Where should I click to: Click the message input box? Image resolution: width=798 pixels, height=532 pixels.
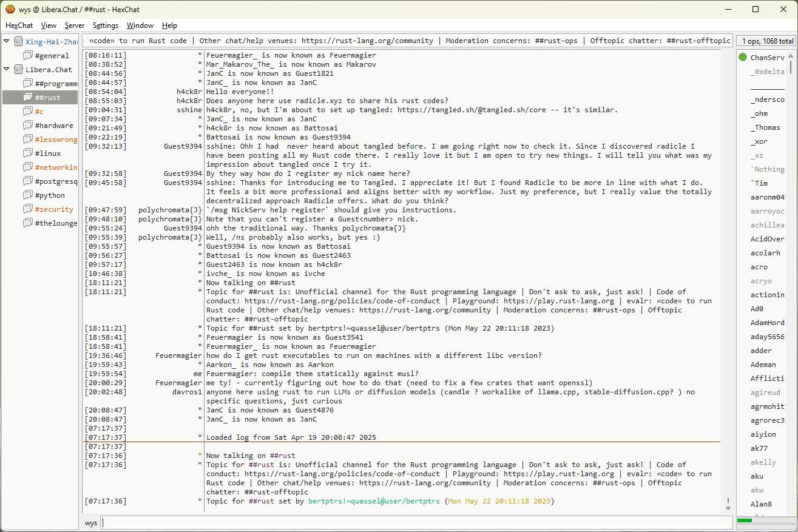(416, 523)
